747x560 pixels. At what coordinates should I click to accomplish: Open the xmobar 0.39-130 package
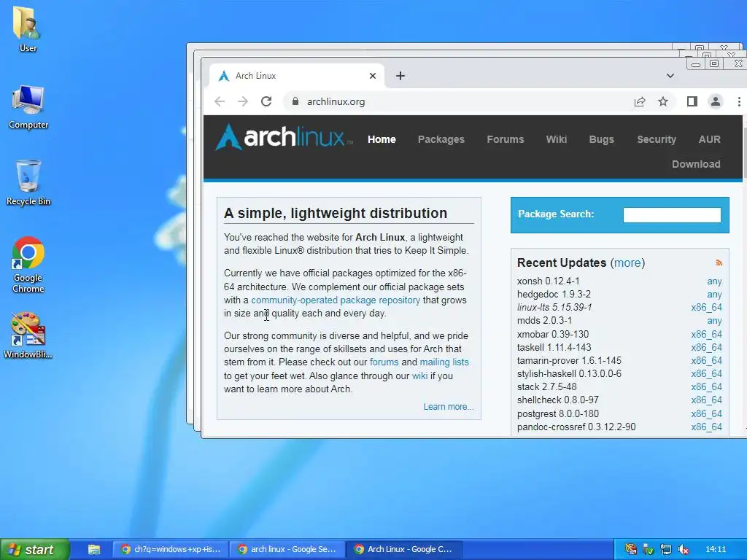[x=553, y=334]
